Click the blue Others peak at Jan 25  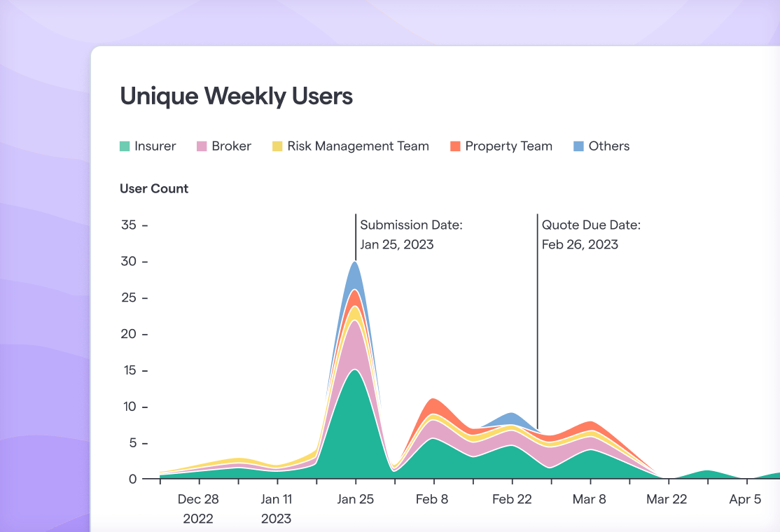click(355, 275)
